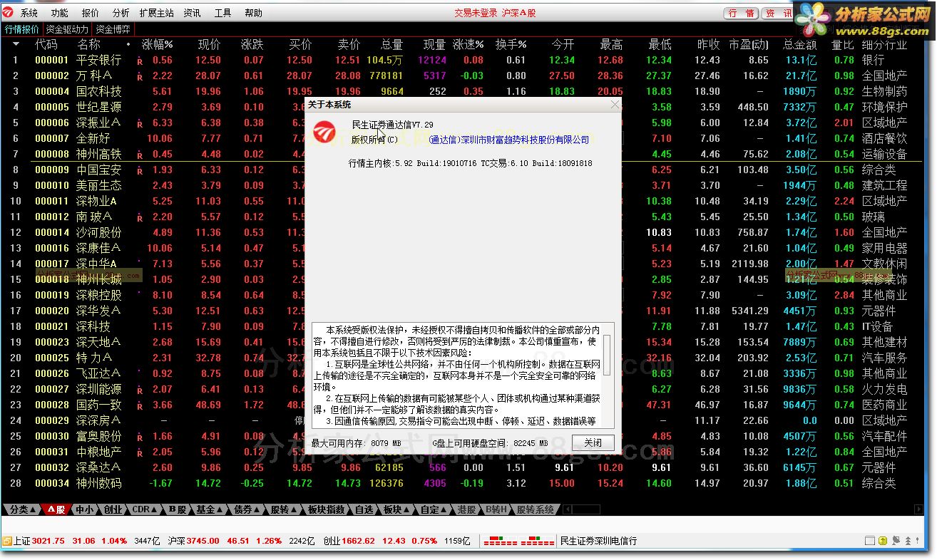
Task: Click 火力发电 industry cell for 深圳能源
Action: click(x=884, y=390)
